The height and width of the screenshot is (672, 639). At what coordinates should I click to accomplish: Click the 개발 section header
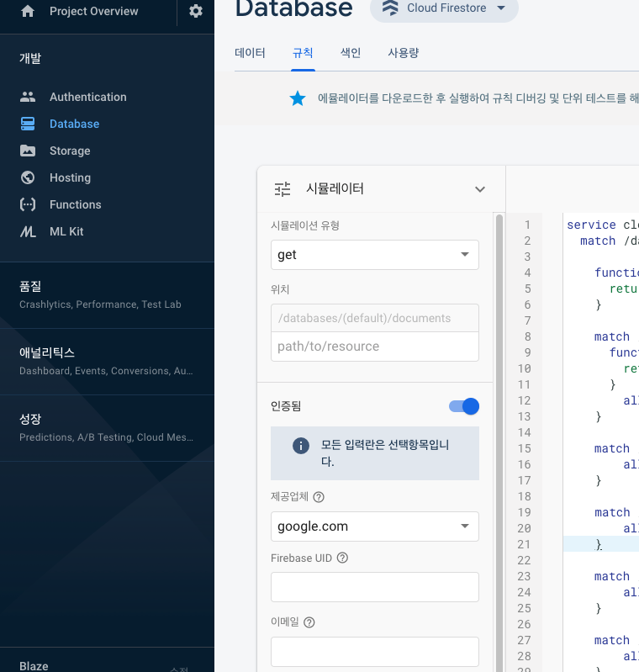(30, 58)
